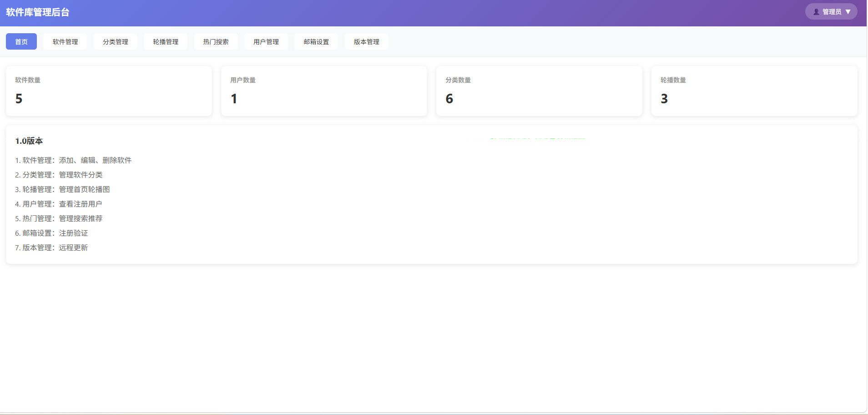The image size is (868, 415).
Task: Click the 1.0版本 heading
Action: (28, 141)
